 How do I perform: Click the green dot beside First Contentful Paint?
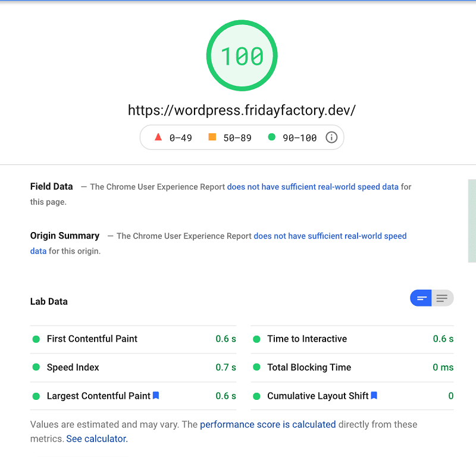[x=36, y=339]
